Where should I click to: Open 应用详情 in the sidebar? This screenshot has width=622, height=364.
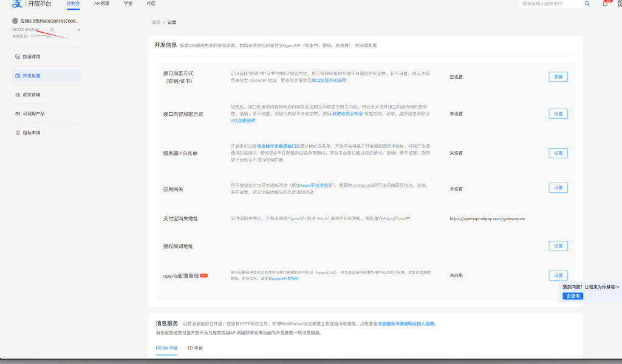(x=31, y=56)
